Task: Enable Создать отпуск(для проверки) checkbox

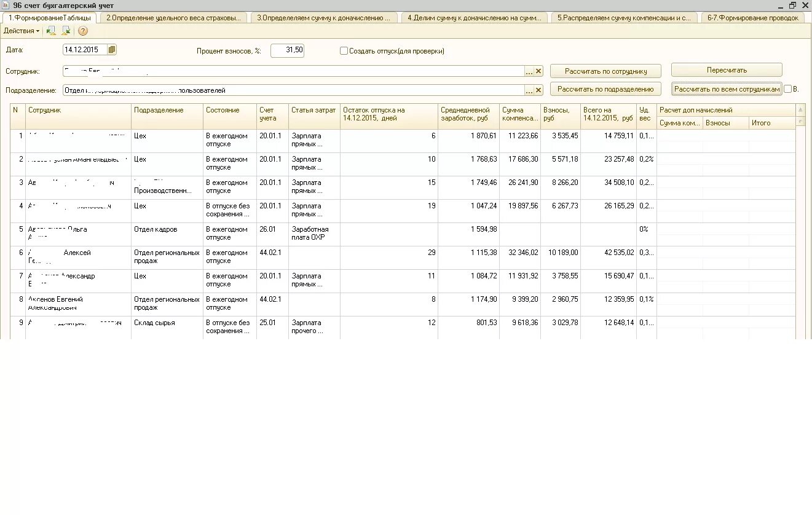Action: [344, 51]
